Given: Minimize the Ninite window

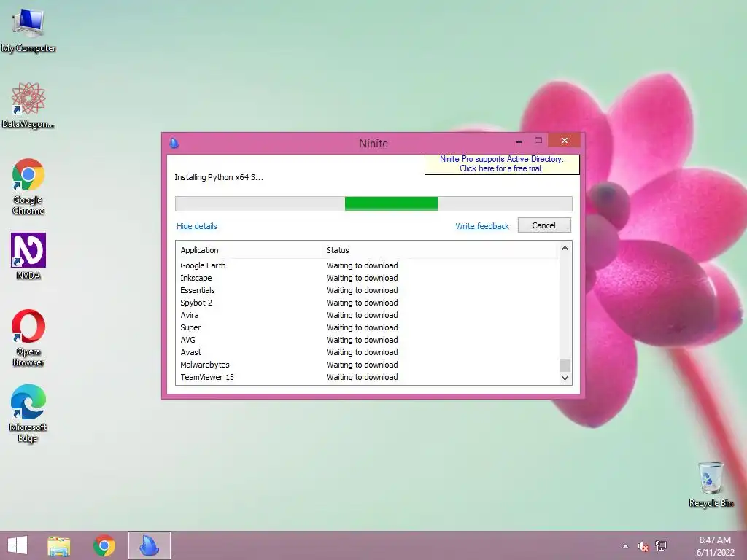Looking at the screenshot, I should pyautogui.click(x=519, y=141).
